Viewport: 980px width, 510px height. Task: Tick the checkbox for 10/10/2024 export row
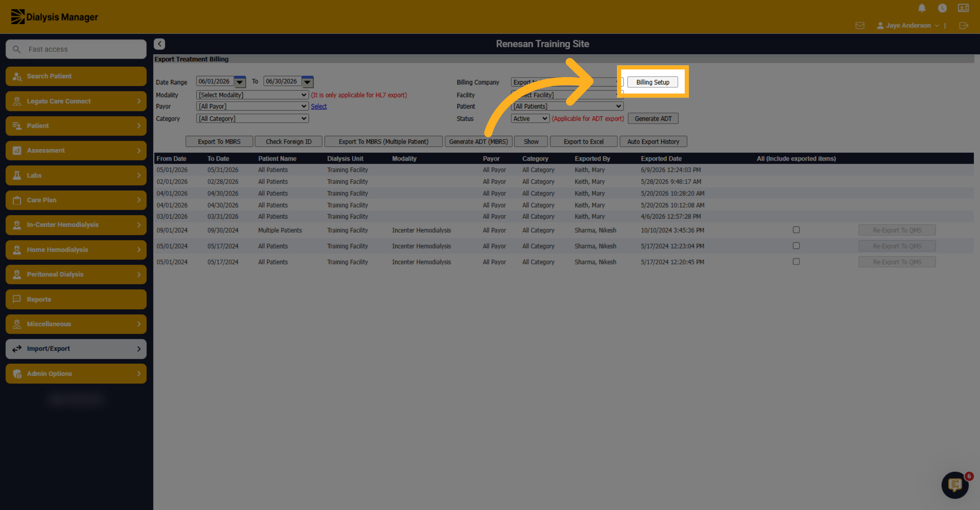point(796,230)
